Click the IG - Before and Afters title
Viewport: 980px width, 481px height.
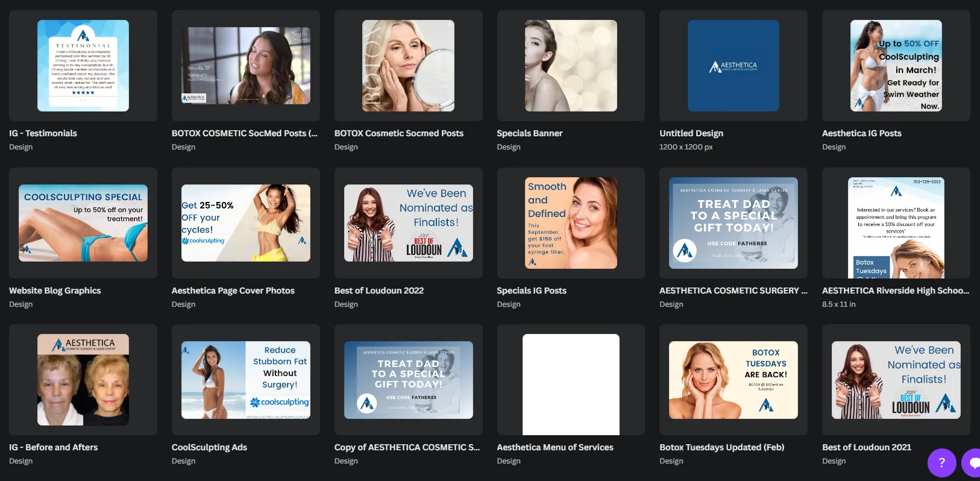click(x=53, y=447)
